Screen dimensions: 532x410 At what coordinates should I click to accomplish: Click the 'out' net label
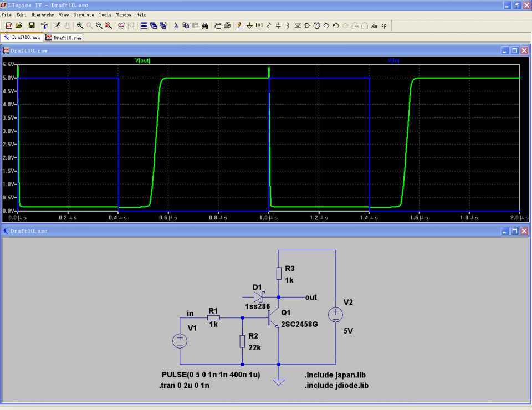[x=311, y=298]
